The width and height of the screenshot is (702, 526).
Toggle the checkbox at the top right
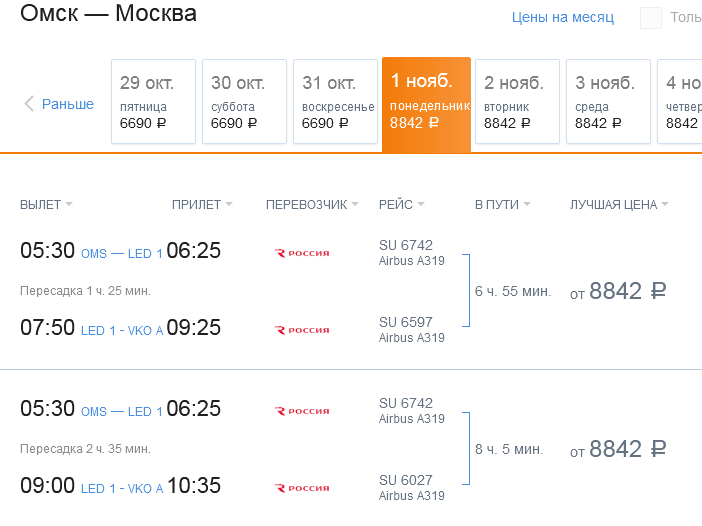651,18
